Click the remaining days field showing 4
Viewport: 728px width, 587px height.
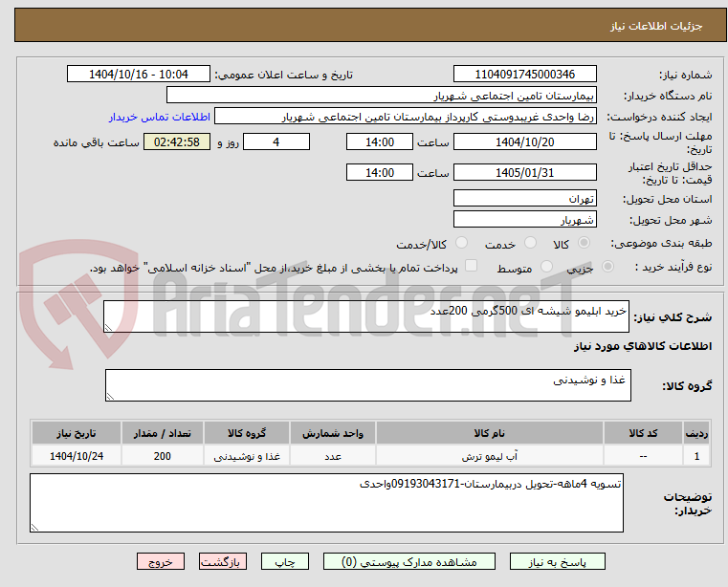[276, 142]
